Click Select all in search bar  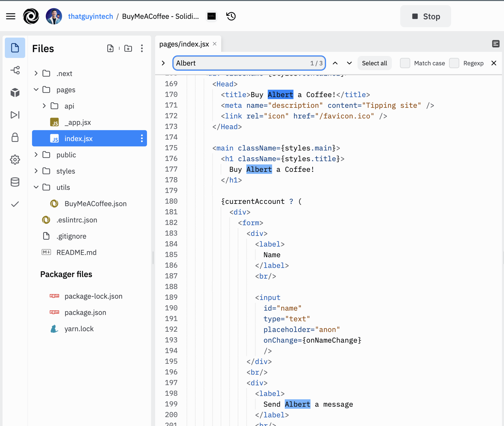374,63
